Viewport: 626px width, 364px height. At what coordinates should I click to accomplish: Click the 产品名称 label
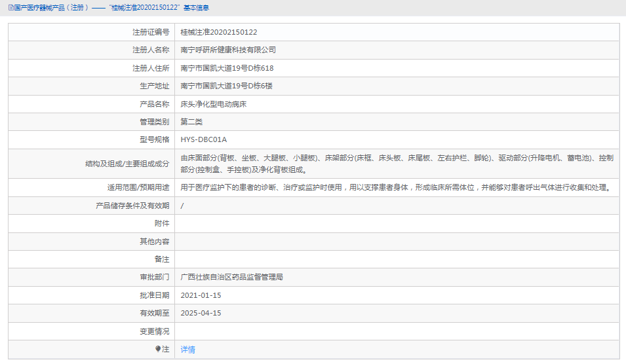click(155, 104)
